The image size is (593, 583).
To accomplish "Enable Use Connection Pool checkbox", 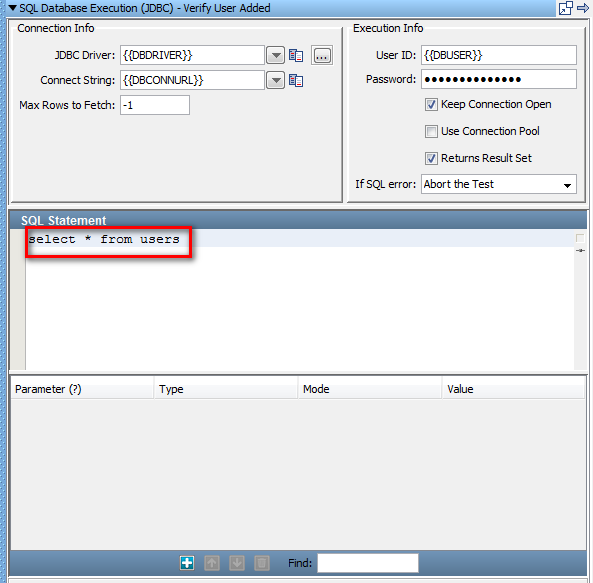I will tap(431, 131).
